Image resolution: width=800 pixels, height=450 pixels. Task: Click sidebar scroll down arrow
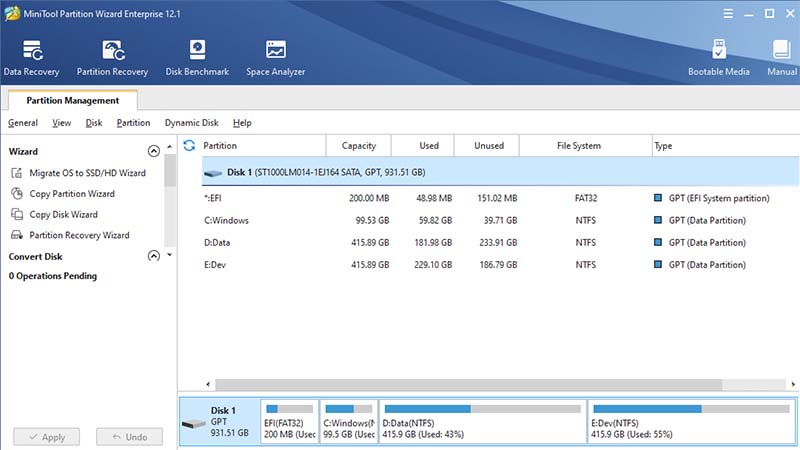coord(169,255)
